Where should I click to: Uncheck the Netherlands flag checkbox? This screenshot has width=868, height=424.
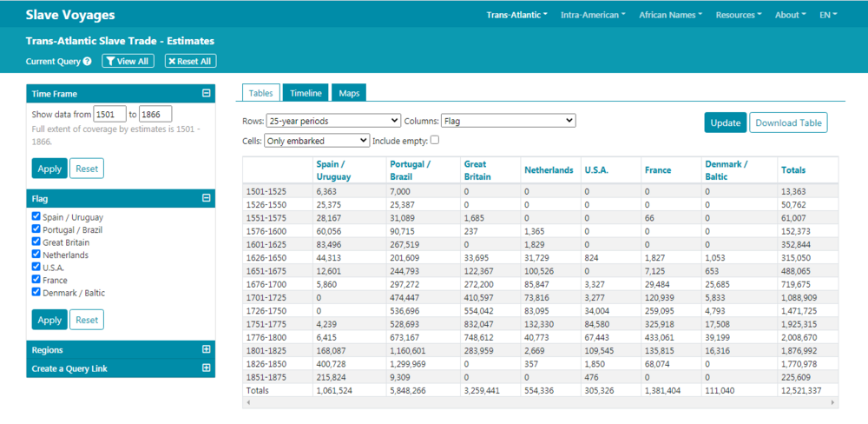click(36, 255)
